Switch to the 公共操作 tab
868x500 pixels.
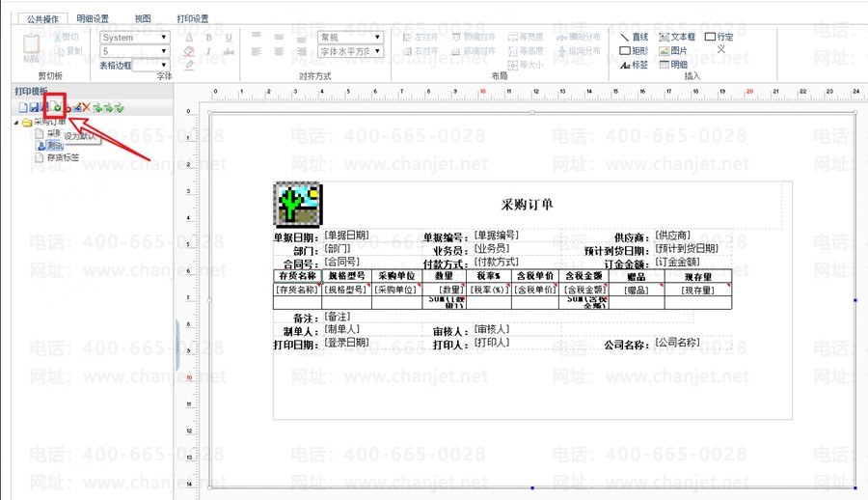[x=43, y=19]
